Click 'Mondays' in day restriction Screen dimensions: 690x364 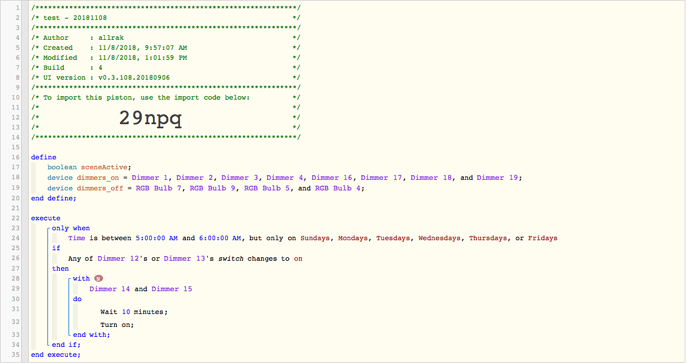point(353,238)
